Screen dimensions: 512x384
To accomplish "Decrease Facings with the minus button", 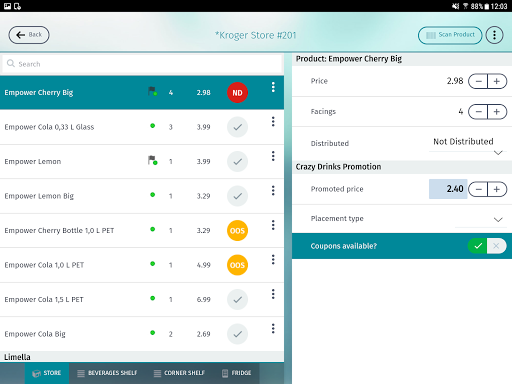I will tap(478, 112).
